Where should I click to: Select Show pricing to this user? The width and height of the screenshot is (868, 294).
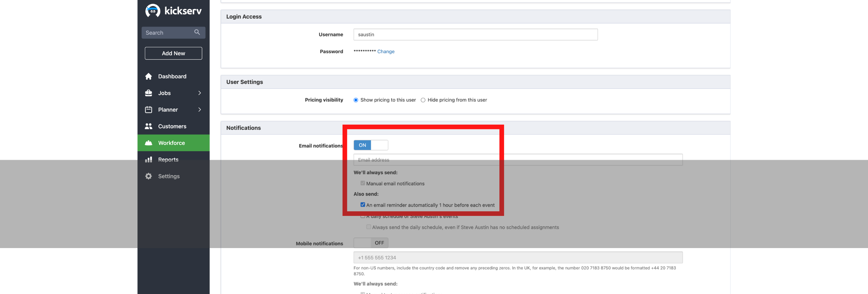point(355,100)
